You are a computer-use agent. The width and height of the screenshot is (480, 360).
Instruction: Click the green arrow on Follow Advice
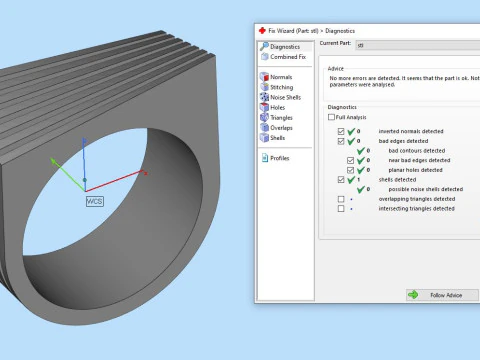point(413,295)
